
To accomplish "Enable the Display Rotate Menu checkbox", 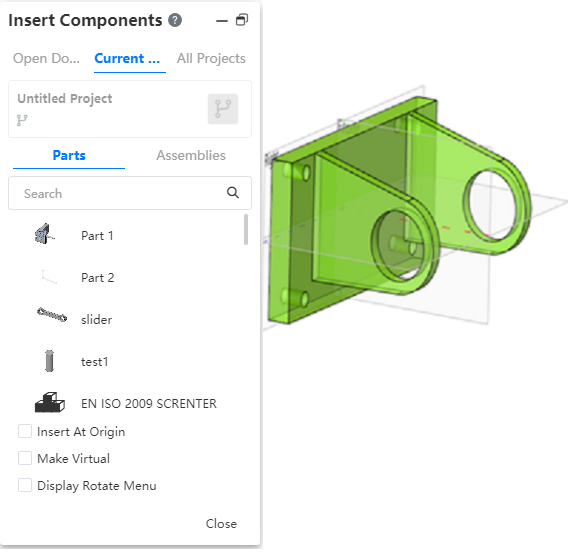I will click(25, 485).
